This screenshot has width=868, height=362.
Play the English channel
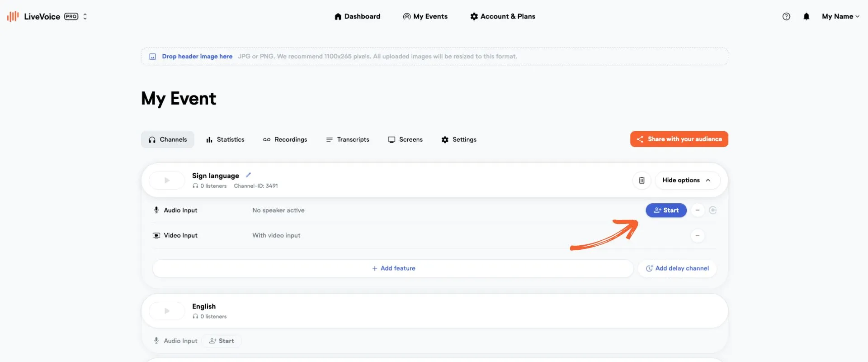coord(167,311)
